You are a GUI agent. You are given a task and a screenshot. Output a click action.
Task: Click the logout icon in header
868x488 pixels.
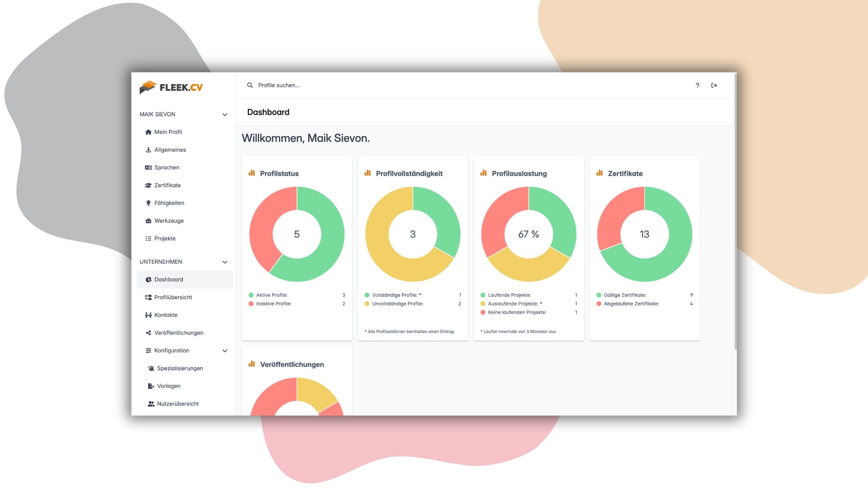click(x=714, y=85)
